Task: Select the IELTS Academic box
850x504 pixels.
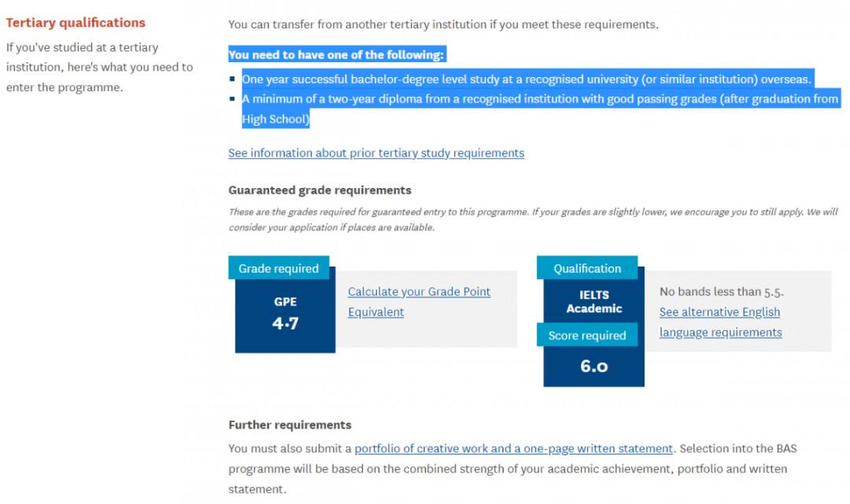Action: point(593,302)
